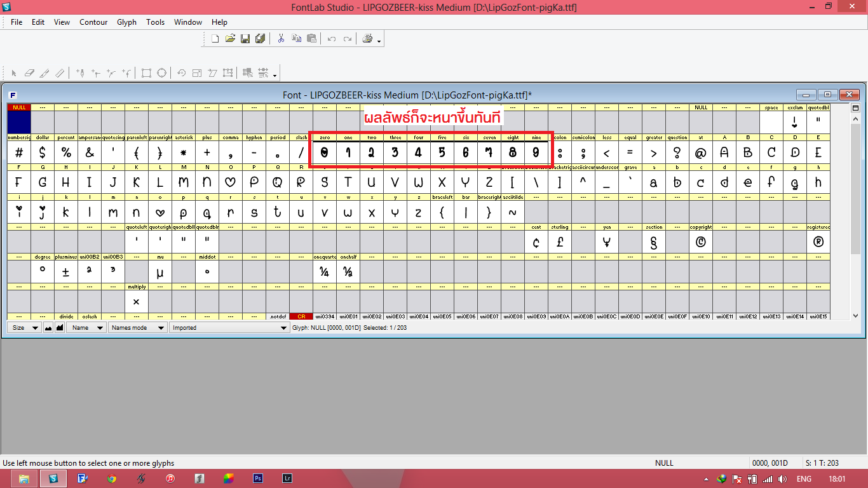Viewport: 868px width, 488px height.
Task: Click the Redo arrow icon
Action: coord(347,39)
